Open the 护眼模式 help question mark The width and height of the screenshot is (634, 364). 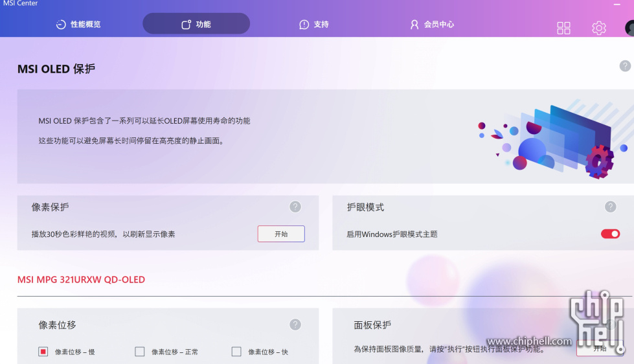(610, 207)
